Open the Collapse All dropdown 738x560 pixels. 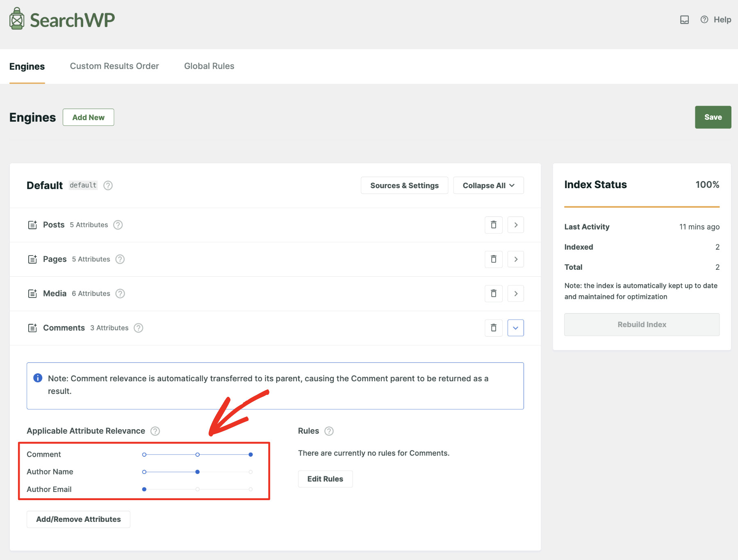(x=488, y=185)
